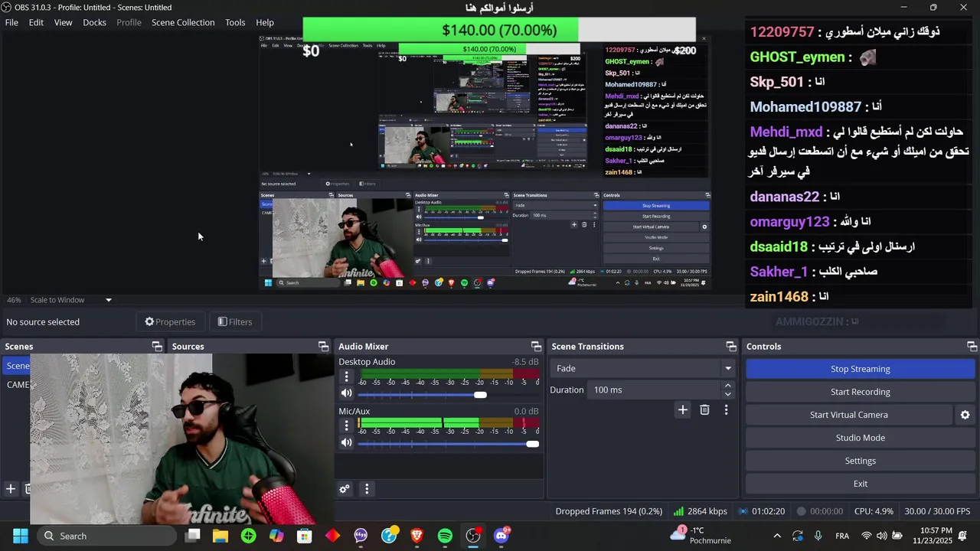Click 'CPU: 4.9%' status text
The image size is (980, 551).
874,511
